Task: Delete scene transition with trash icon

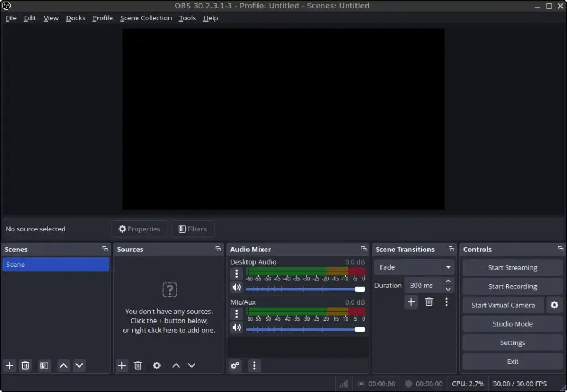Action: [429, 302]
